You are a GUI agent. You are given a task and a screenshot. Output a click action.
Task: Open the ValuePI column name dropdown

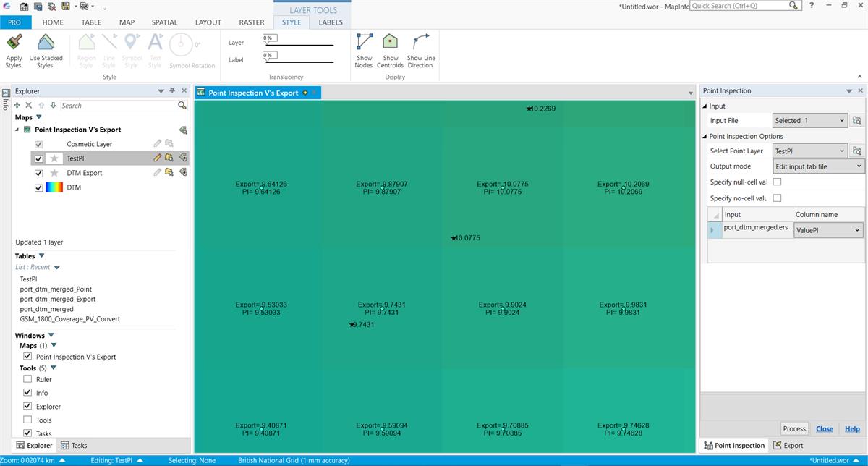[828, 230]
